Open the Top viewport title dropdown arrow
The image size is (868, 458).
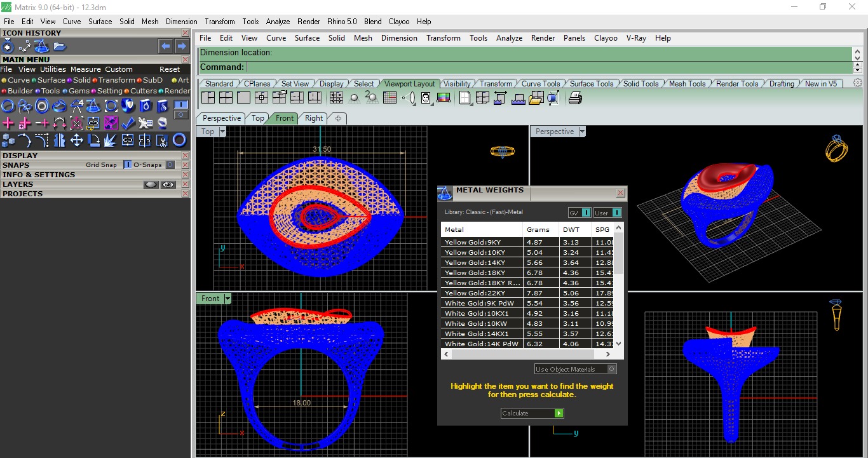click(x=222, y=131)
